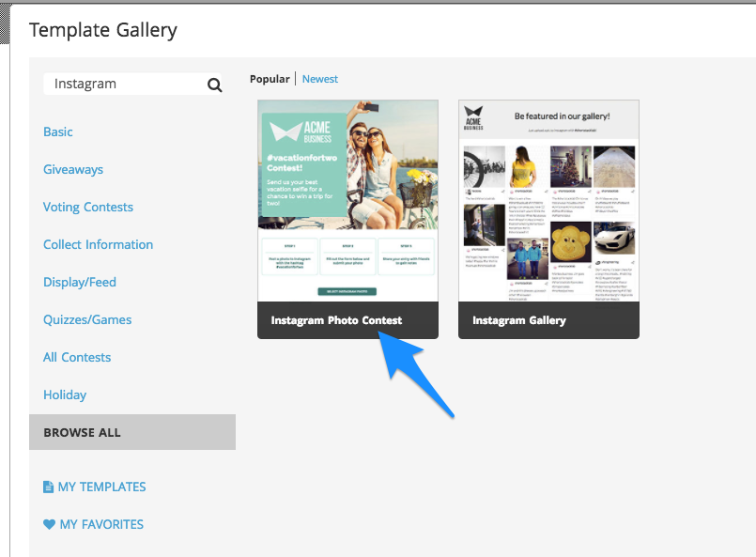Click the search magnifier icon
756x557 pixels.
[215, 85]
